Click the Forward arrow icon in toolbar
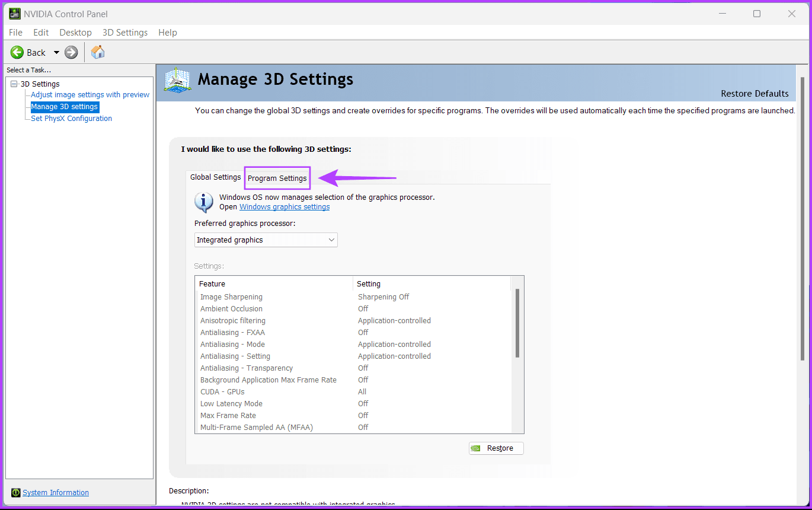Image resolution: width=812 pixels, height=510 pixels. point(71,52)
